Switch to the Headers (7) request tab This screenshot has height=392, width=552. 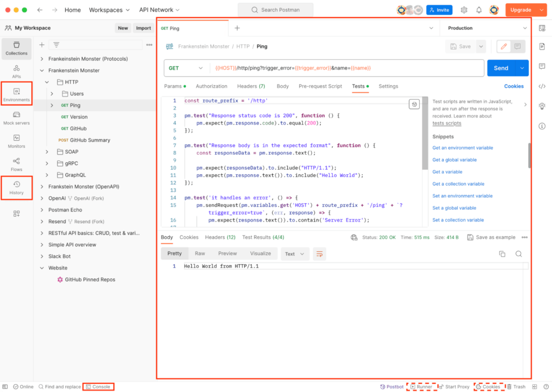[x=251, y=86]
